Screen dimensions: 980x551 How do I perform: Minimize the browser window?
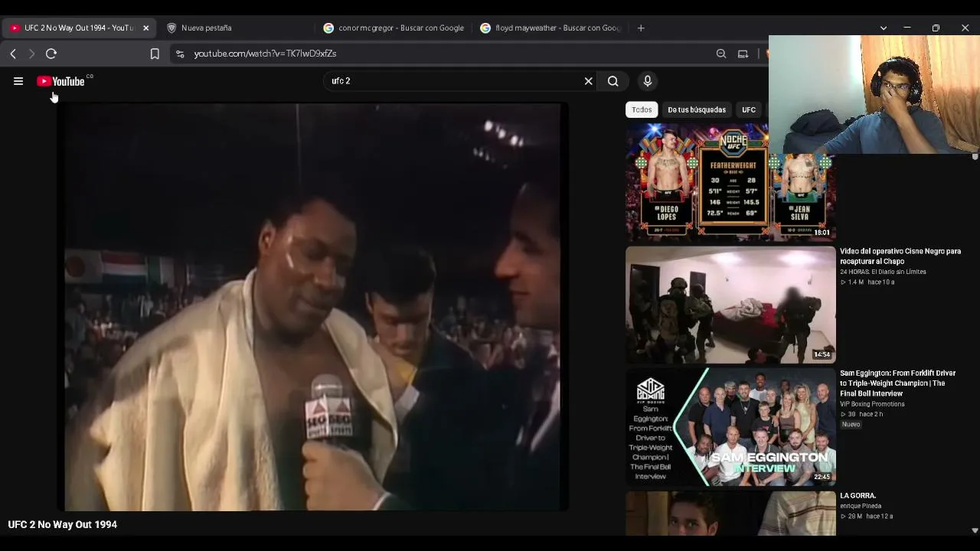907,28
